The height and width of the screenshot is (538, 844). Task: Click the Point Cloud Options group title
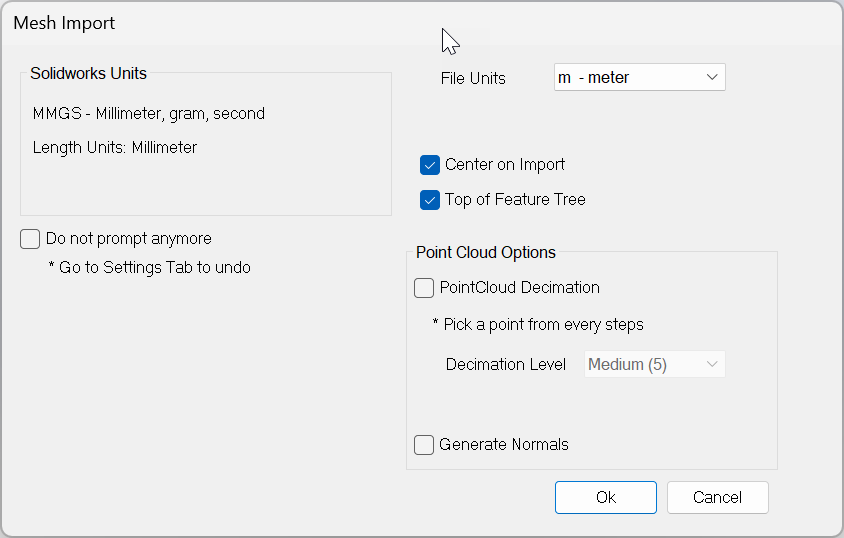pos(486,252)
